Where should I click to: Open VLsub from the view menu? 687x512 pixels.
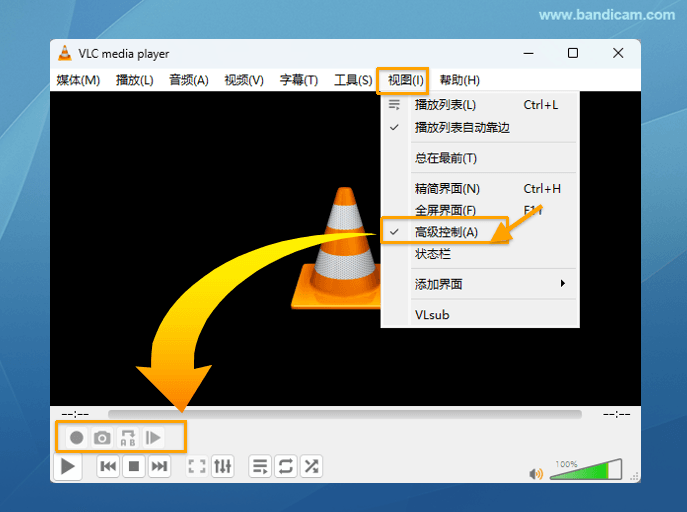click(x=480, y=315)
